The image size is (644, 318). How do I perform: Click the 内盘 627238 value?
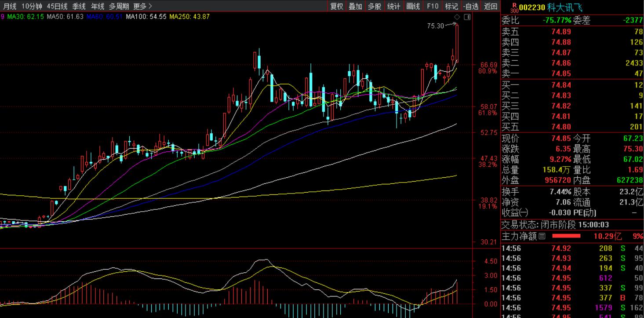coord(629,180)
